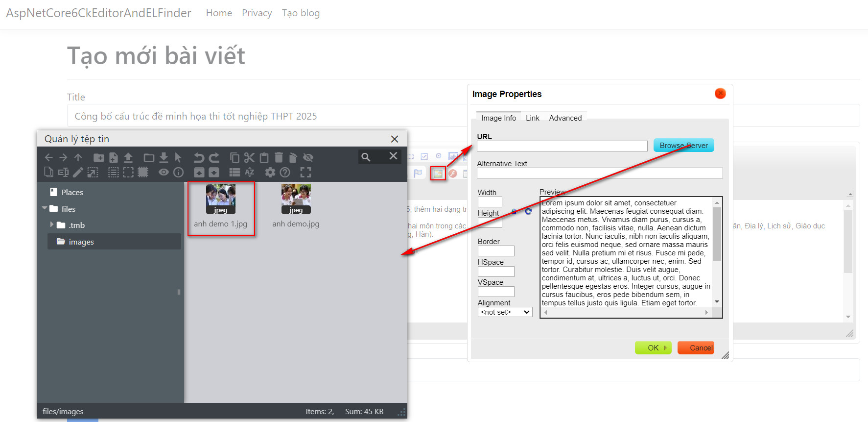Select the images folder in tree

coord(114,242)
